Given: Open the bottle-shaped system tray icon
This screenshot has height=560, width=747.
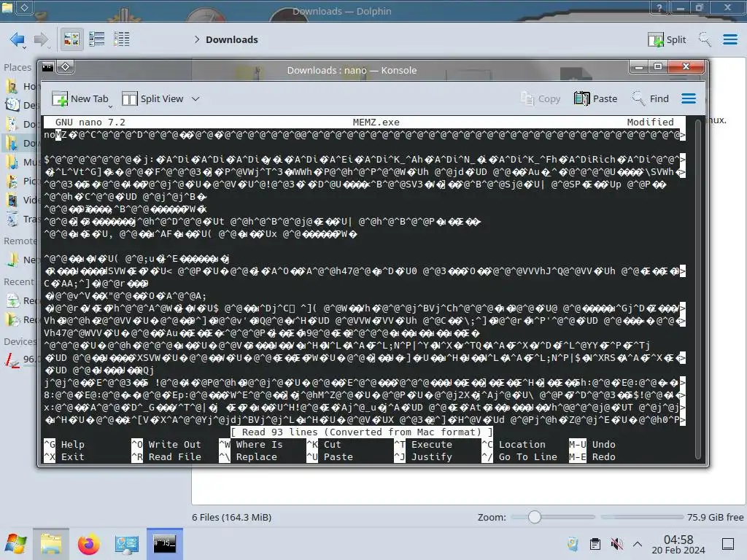Looking at the screenshot, I should coord(573,544).
